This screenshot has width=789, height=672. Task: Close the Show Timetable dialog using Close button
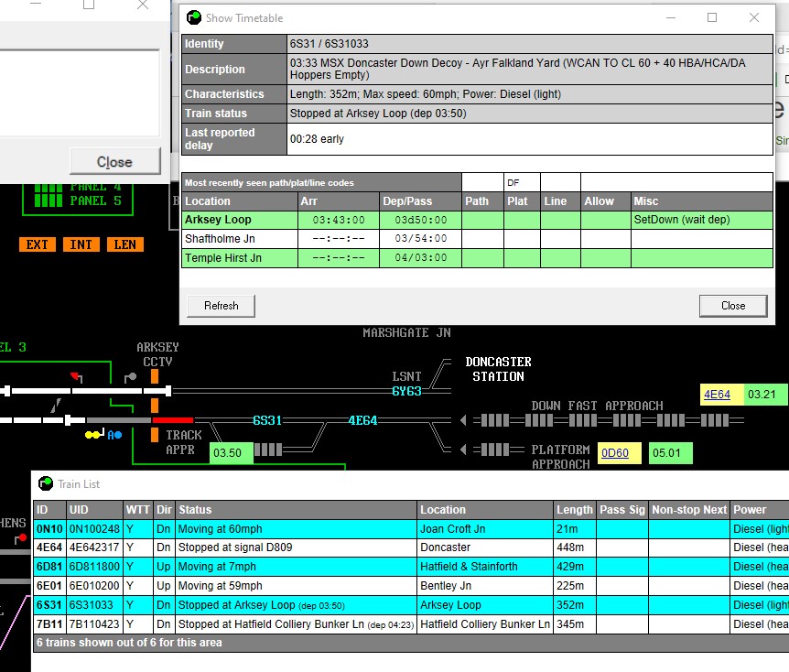733,306
